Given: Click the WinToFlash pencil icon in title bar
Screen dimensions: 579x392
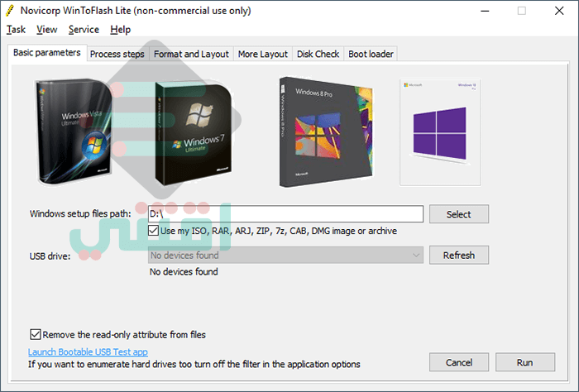Looking at the screenshot, I should (10, 11).
